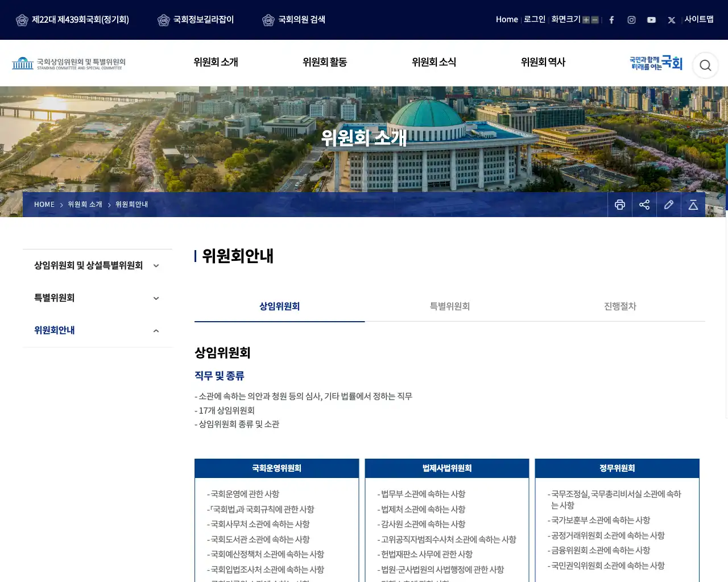This screenshot has width=728, height=582.
Task: Click the 위원회 소개 banner title
Action: point(364,138)
